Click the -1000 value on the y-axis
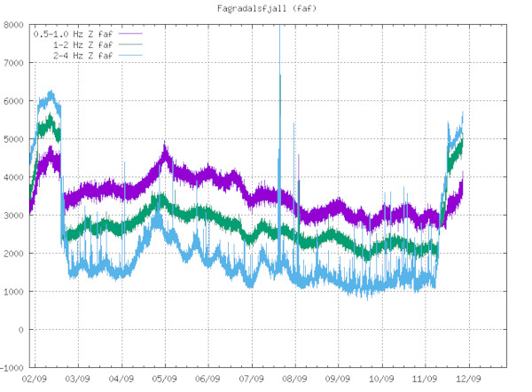The height and width of the screenshot is (392, 532). click(x=12, y=367)
